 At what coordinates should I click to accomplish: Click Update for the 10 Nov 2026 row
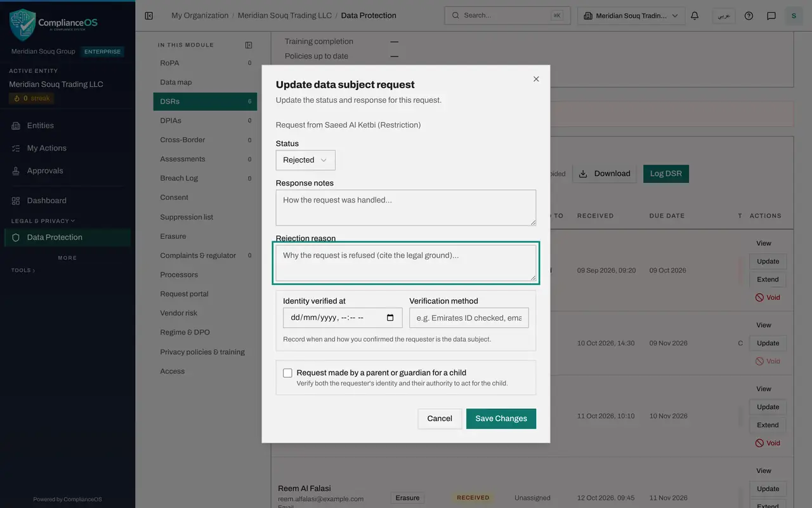(768, 407)
